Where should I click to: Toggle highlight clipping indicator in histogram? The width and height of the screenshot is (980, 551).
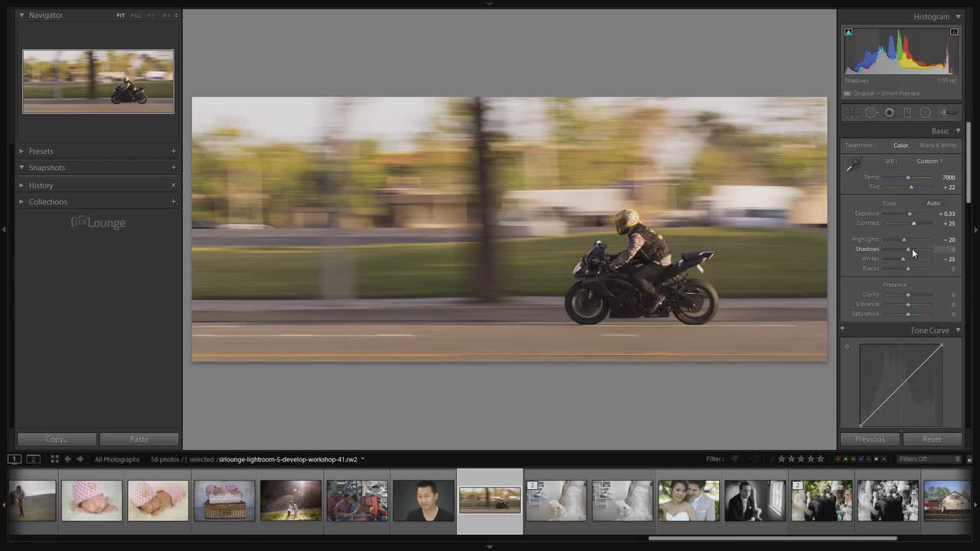pos(954,32)
